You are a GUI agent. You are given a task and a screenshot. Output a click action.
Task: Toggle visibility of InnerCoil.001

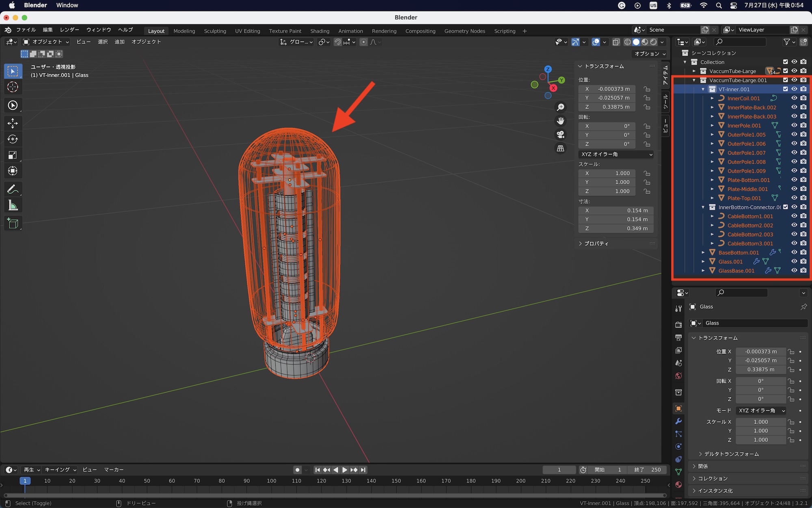pos(794,98)
